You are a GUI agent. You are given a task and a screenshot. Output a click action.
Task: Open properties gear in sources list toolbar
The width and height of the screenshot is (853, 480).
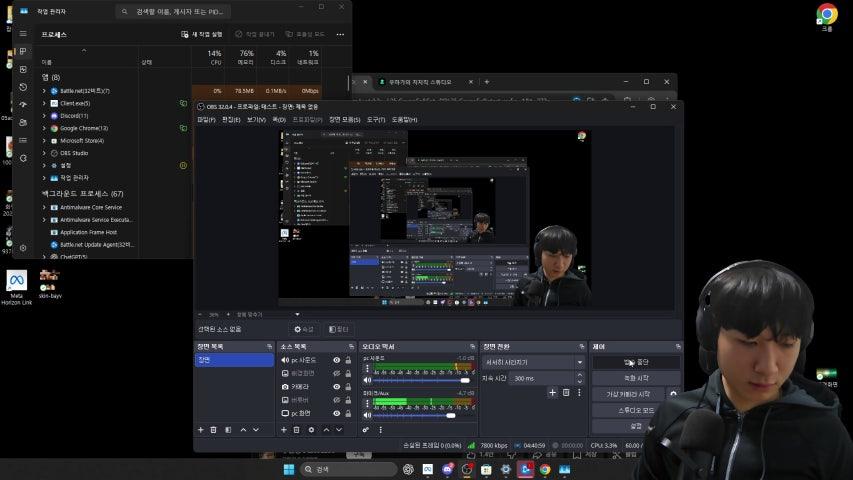[311, 430]
